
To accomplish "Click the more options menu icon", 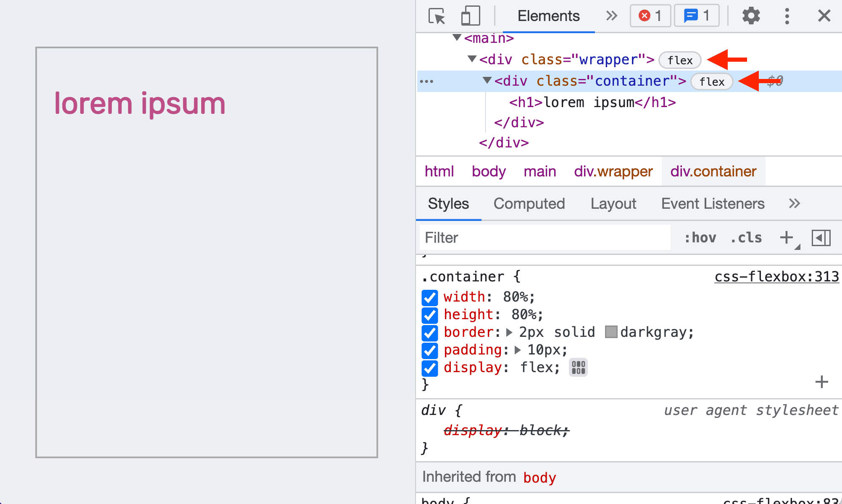I will [787, 16].
